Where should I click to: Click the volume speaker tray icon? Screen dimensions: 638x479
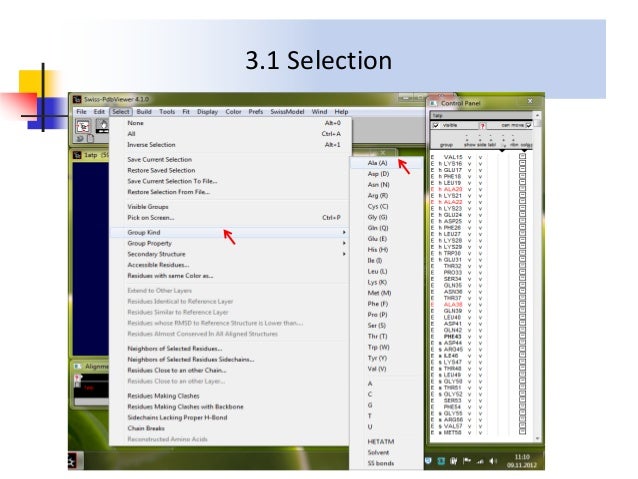(493, 461)
